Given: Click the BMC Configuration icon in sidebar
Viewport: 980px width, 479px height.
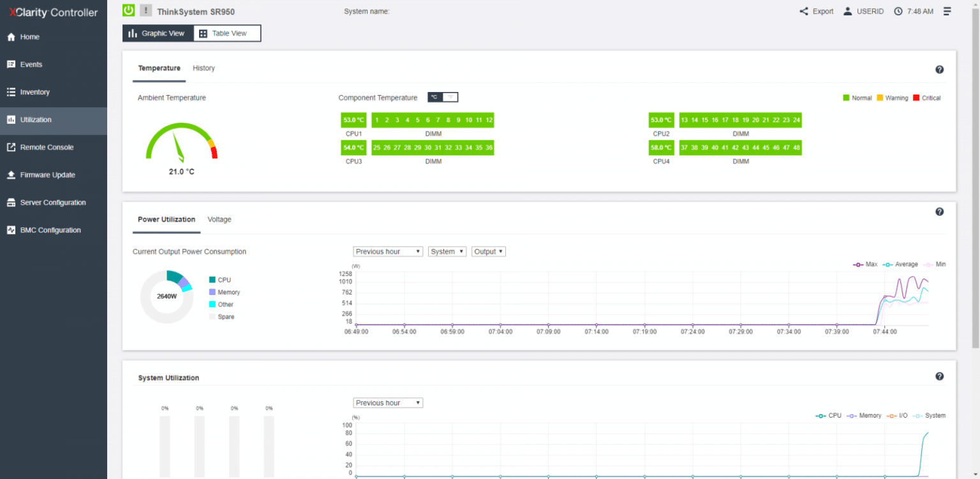Looking at the screenshot, I should coord(11,230).
